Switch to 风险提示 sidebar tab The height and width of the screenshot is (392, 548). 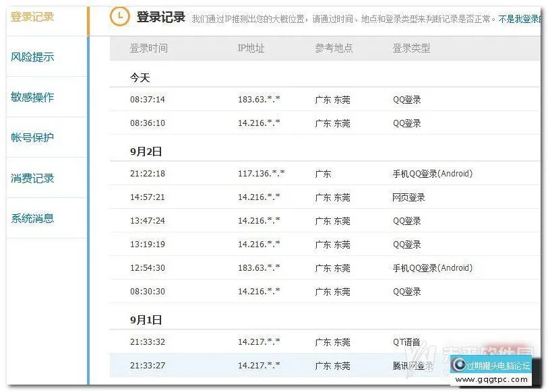click(32, 57)
